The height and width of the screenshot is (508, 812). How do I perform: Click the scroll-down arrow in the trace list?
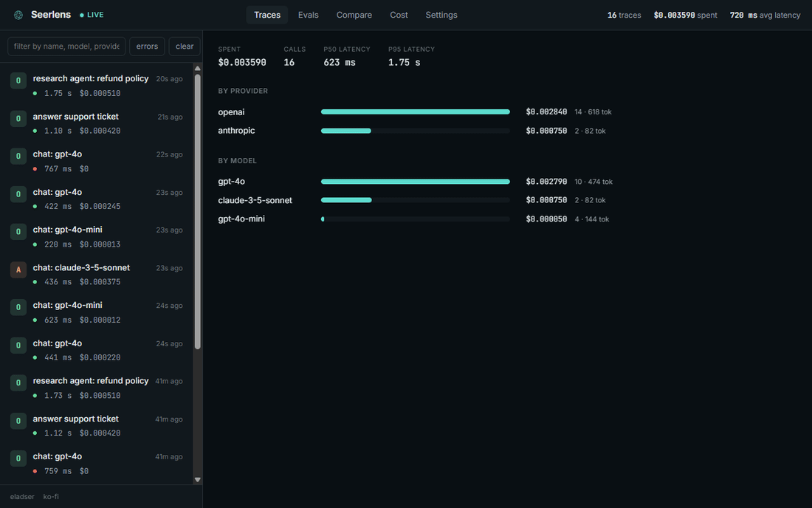197,479
